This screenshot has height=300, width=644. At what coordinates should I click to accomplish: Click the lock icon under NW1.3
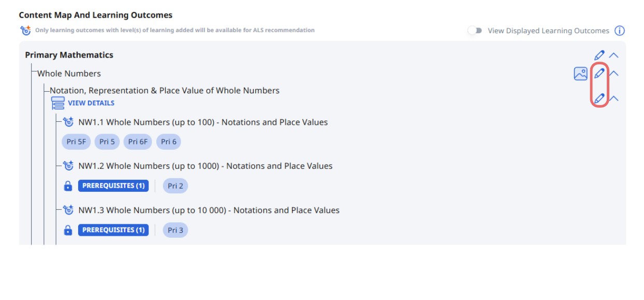click(67, 230)
